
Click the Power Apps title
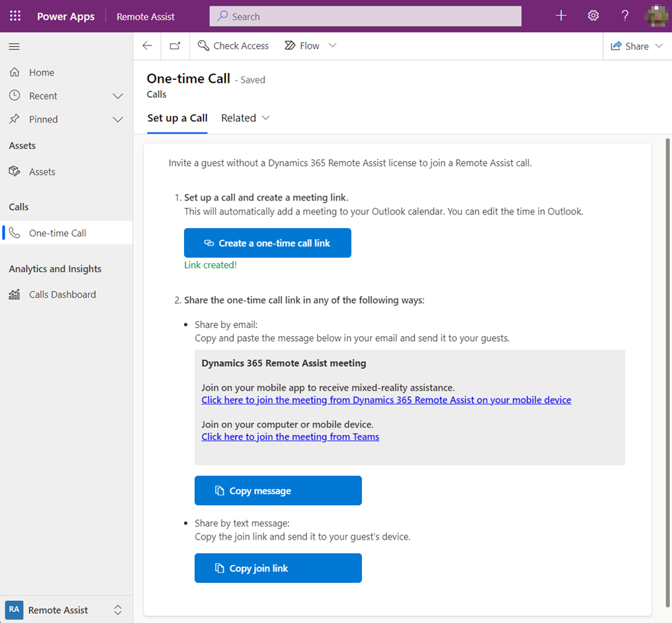pos(65,17)
